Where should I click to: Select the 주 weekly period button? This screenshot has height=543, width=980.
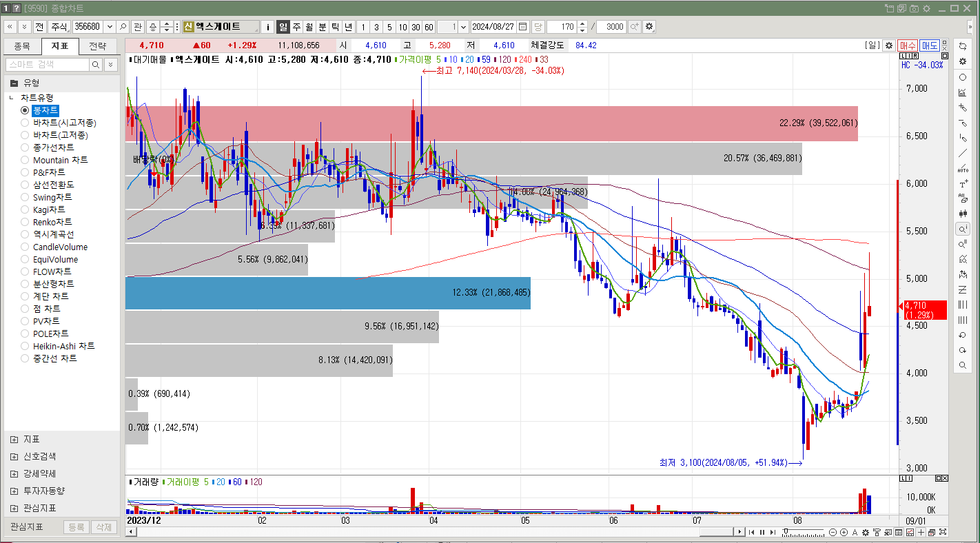[x=296, y=27]
